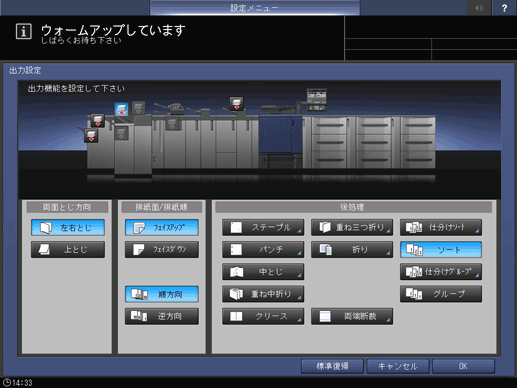Click the clock icon at bottom left
The width and height of the screenshot is (517, 388).
[x=7, y=382]
